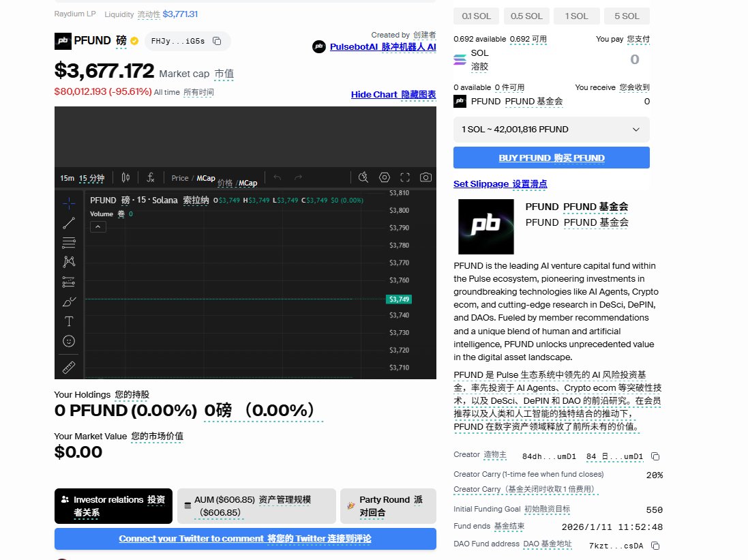Screen dimensions: 748x560
Task: Choose the 0.1 SOL preset amount
Action: coord(476,16)
